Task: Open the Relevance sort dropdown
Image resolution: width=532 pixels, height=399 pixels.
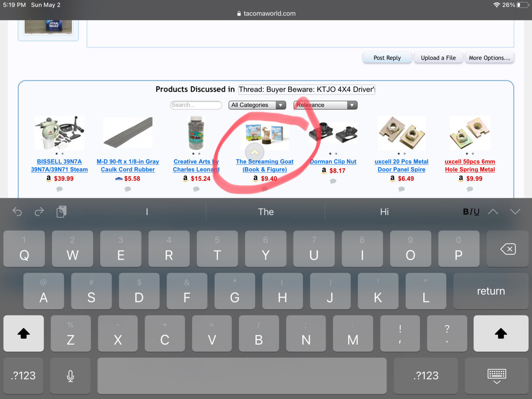Action: click(325, 105)
